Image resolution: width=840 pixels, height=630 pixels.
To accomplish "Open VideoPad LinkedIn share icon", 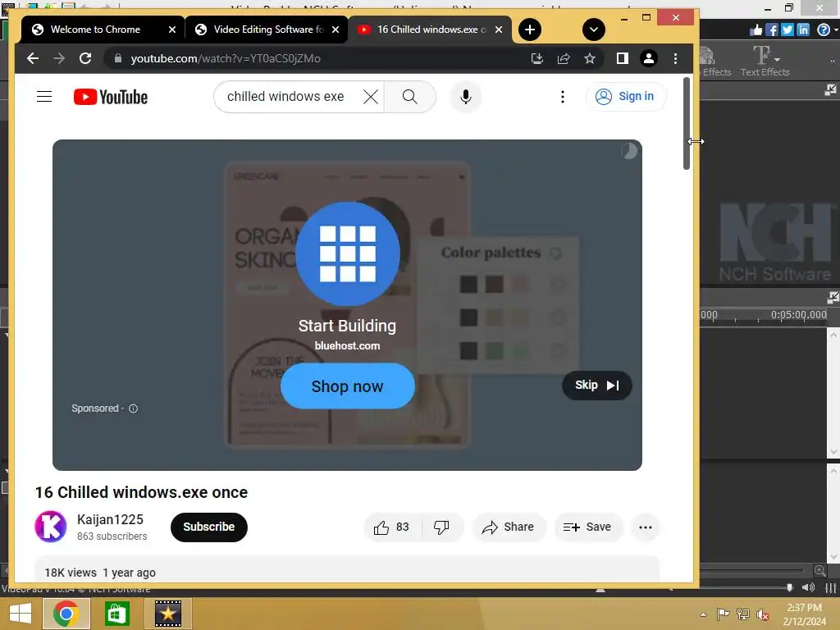I will [802, 30].
